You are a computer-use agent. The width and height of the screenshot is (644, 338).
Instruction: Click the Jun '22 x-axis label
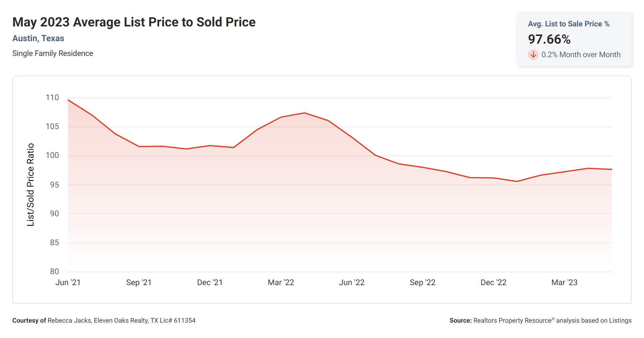coord(352,282)
